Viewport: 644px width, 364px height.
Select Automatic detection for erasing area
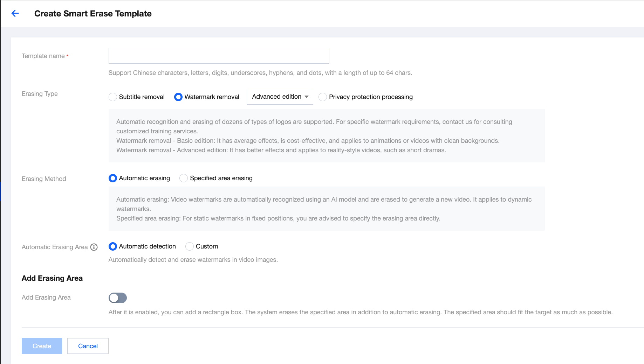(113, 246)
